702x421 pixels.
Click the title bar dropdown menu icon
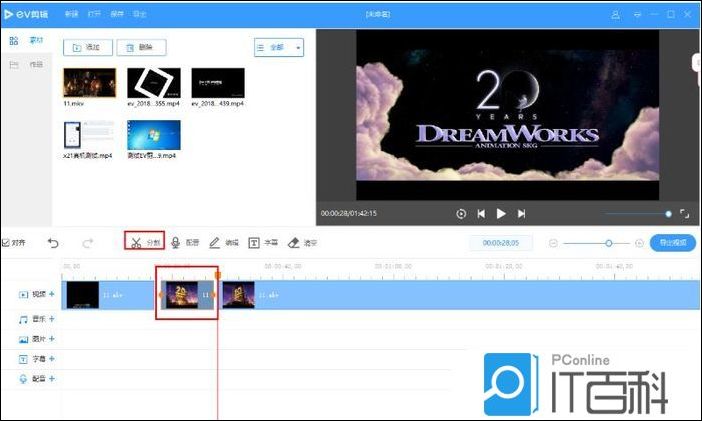pos(637,14)
